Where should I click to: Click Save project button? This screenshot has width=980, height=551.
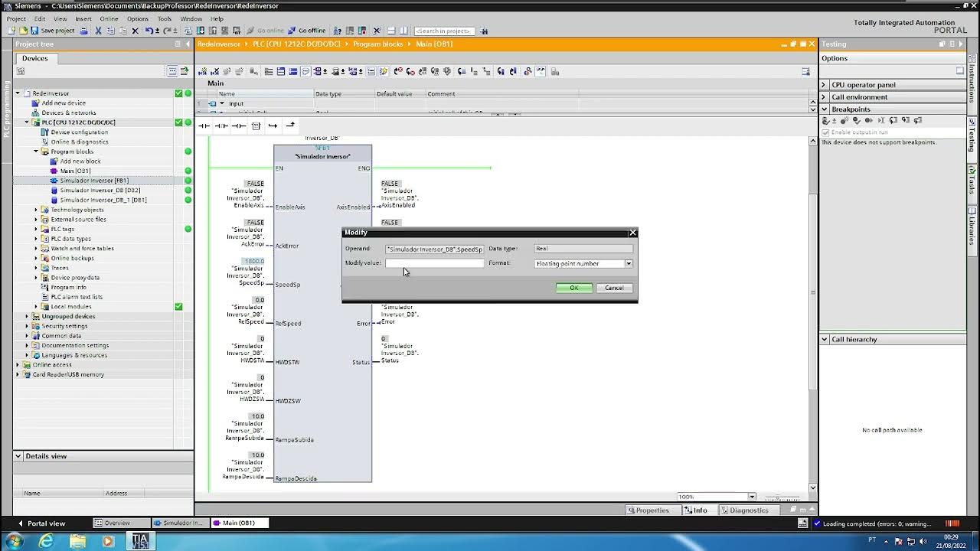(53, 31)
